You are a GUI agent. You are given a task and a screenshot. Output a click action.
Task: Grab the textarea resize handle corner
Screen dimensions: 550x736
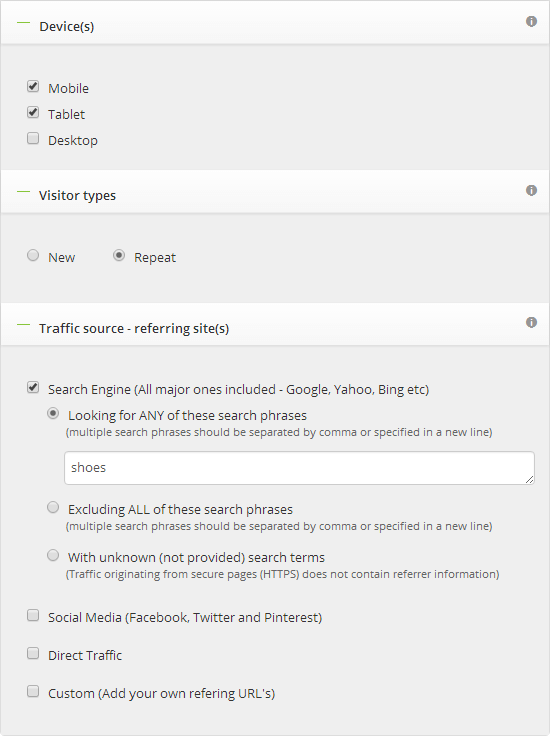[x=529, y=479]
